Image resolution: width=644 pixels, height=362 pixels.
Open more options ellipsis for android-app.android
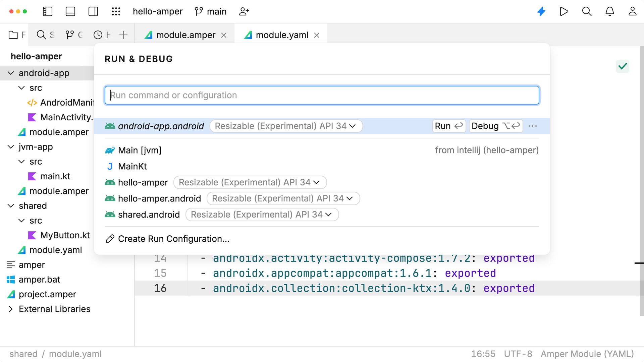(x=533, y=126)
